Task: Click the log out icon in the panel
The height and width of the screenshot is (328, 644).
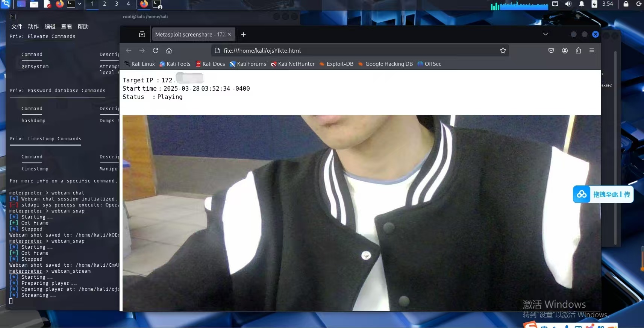Action: click(x=639, y=4)
